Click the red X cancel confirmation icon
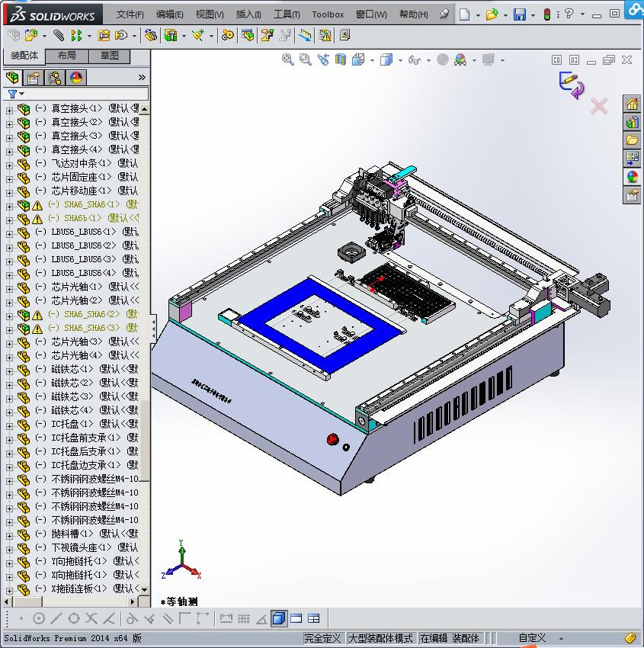The height and width of the screenshot is (648, 644). coord(598,106)
